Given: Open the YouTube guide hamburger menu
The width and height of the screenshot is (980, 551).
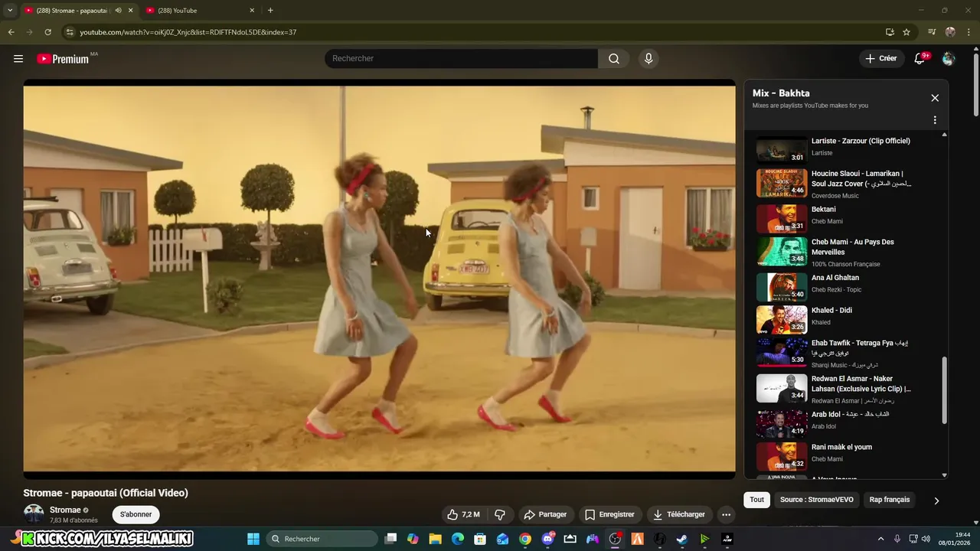Looking at the screenshot, I should coord(18,59).
